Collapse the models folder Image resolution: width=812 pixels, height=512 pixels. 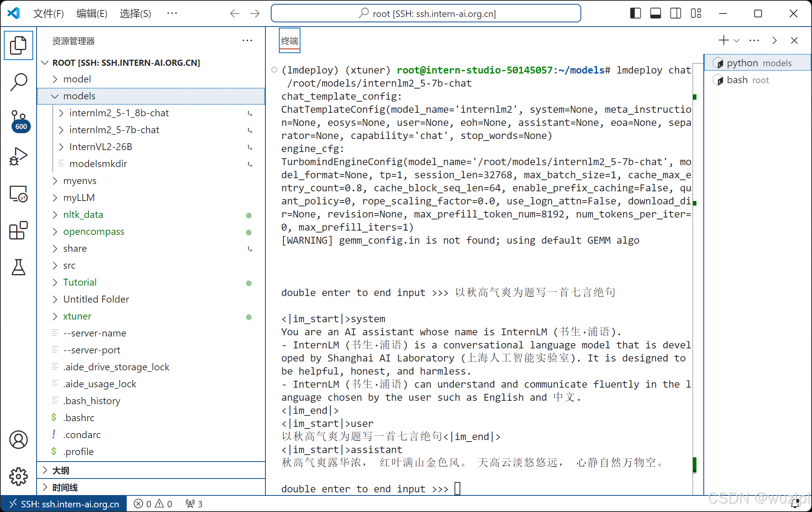click(79, 96)
